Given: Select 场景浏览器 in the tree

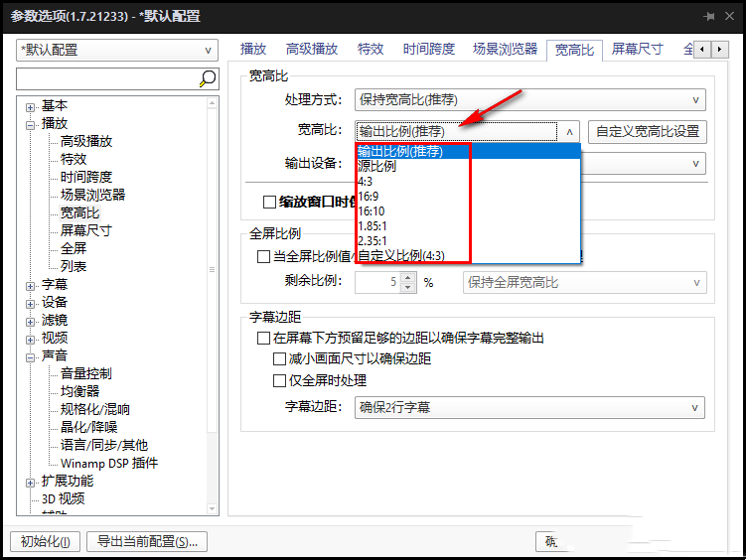Looking at the screenshot, I should (x=92, y=195).
